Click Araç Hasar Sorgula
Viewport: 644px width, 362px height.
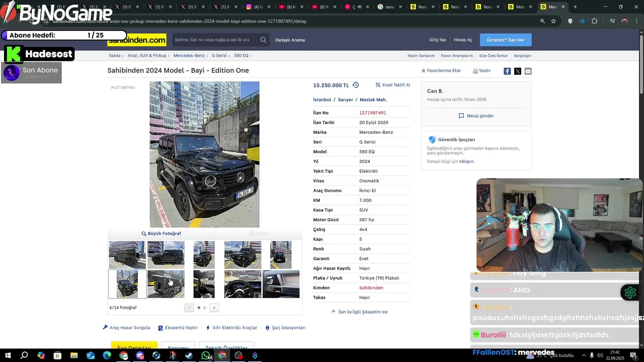tap(126, 327)
